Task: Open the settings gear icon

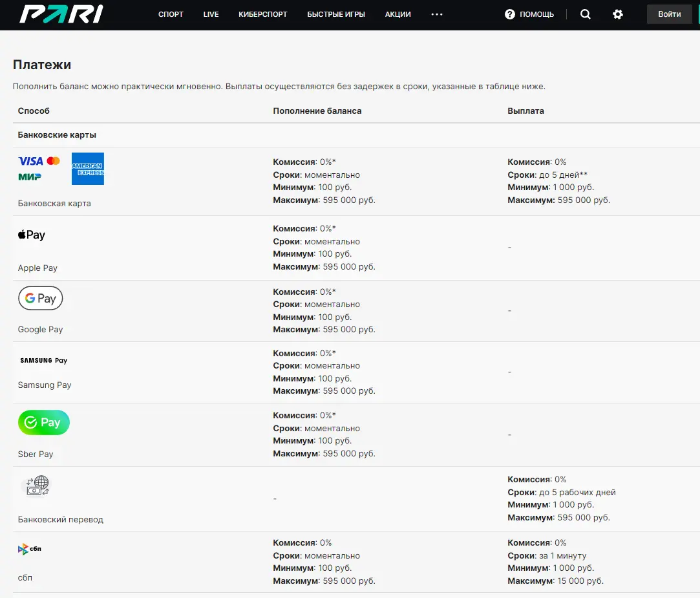Action: (618, 14)
